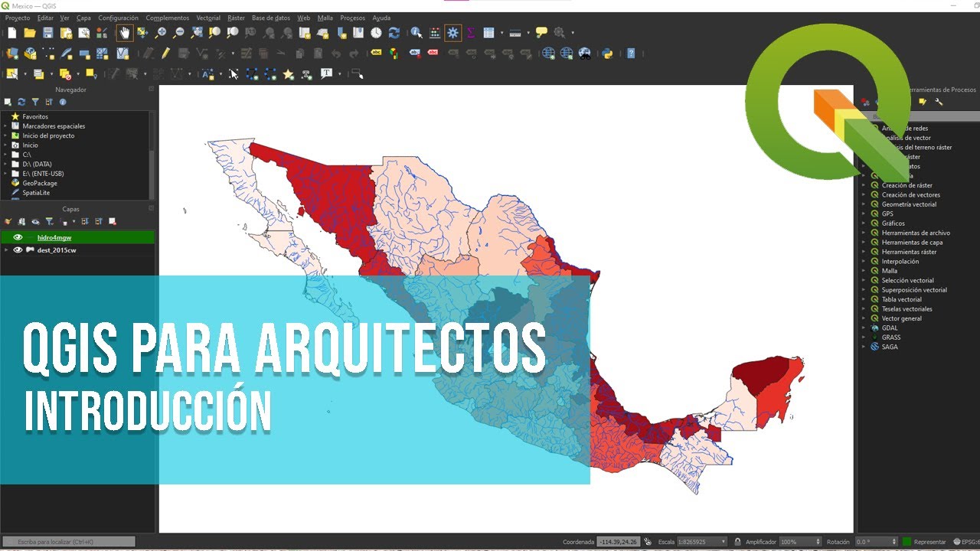
Task: Click the EPSG projection button
Action: tap(965, 542)
